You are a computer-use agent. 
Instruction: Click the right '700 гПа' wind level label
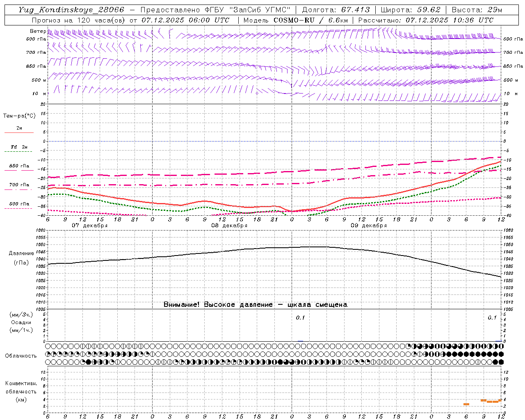tap(513, 52)
